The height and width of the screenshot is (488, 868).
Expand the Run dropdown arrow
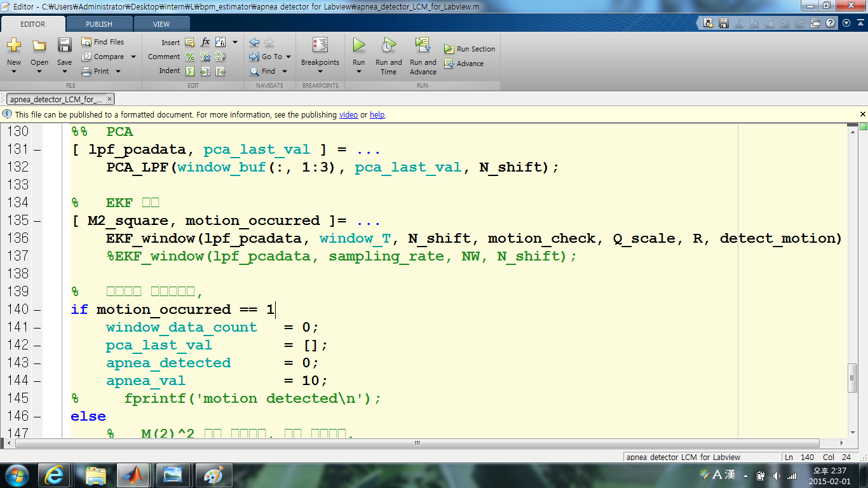point(359,71)
